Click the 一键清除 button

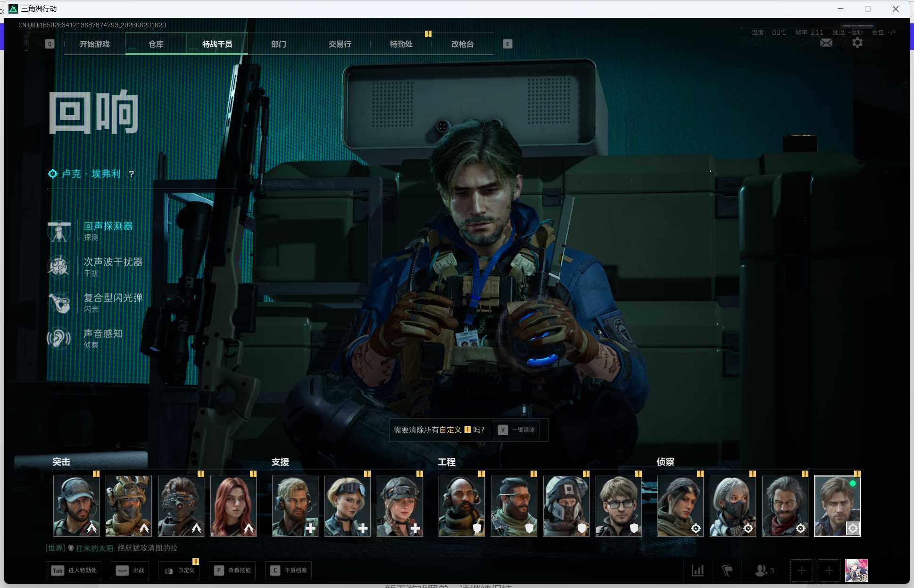click(516, 430)
